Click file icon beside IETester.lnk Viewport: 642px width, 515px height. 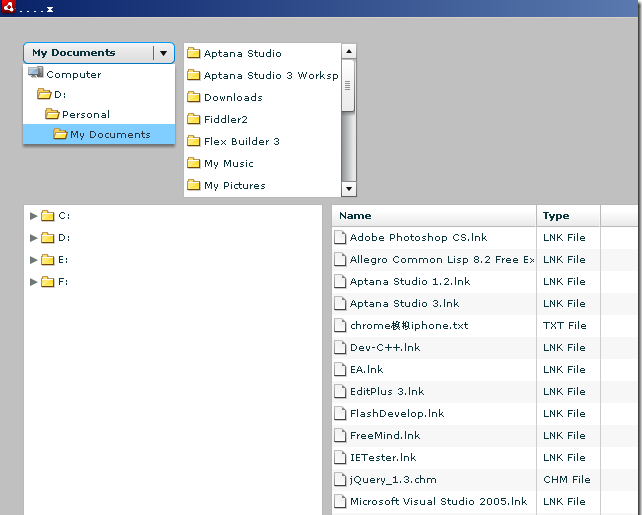pyautogui.click(x=340, y=458)
